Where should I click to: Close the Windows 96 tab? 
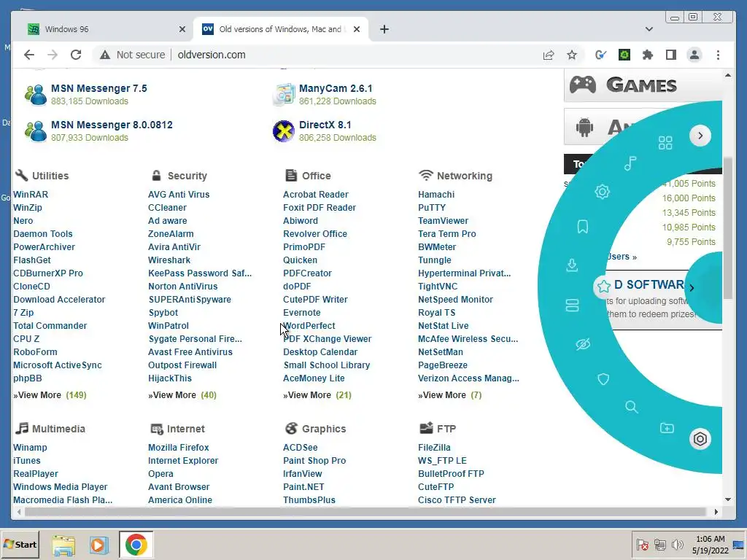point(182,29)
